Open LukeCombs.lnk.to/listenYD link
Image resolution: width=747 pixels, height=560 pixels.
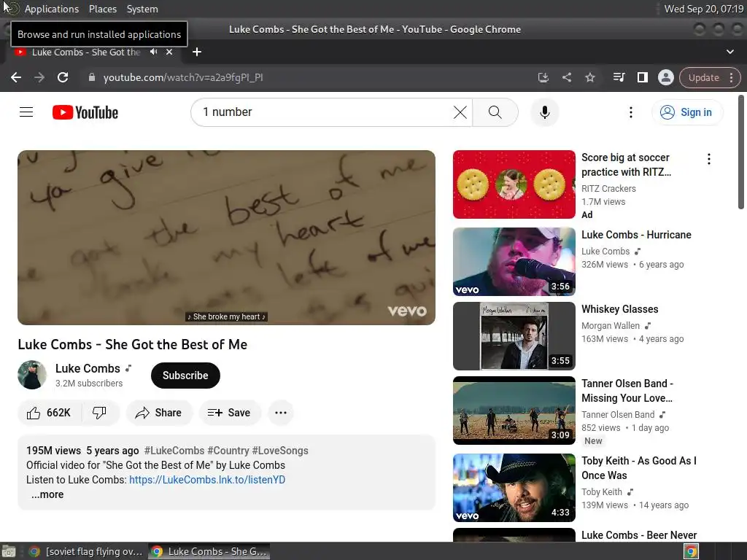pyautogui.click(x=207, y=480)
